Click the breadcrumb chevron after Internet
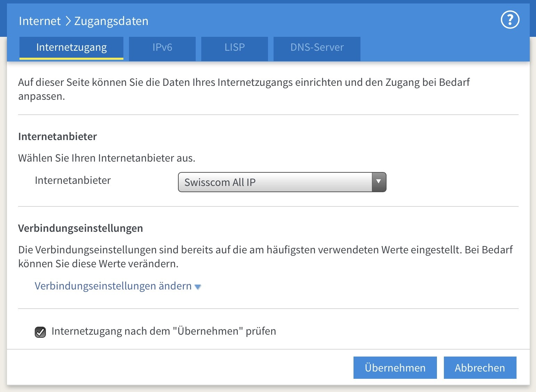The height and width of the screenshot is (392, 536). [68, 21]
